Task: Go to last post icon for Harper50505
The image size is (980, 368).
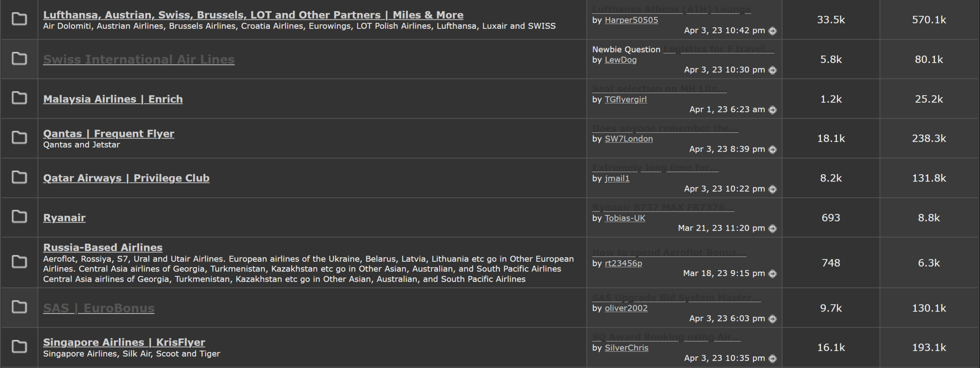Action: coord(773,31)
